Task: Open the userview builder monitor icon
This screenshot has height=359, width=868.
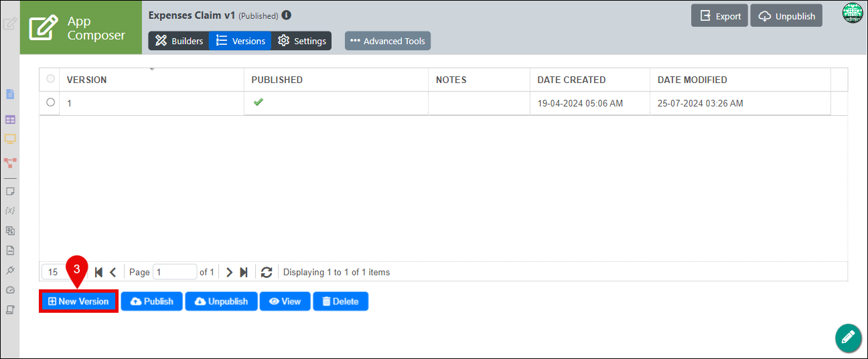Action: point(10,139)
